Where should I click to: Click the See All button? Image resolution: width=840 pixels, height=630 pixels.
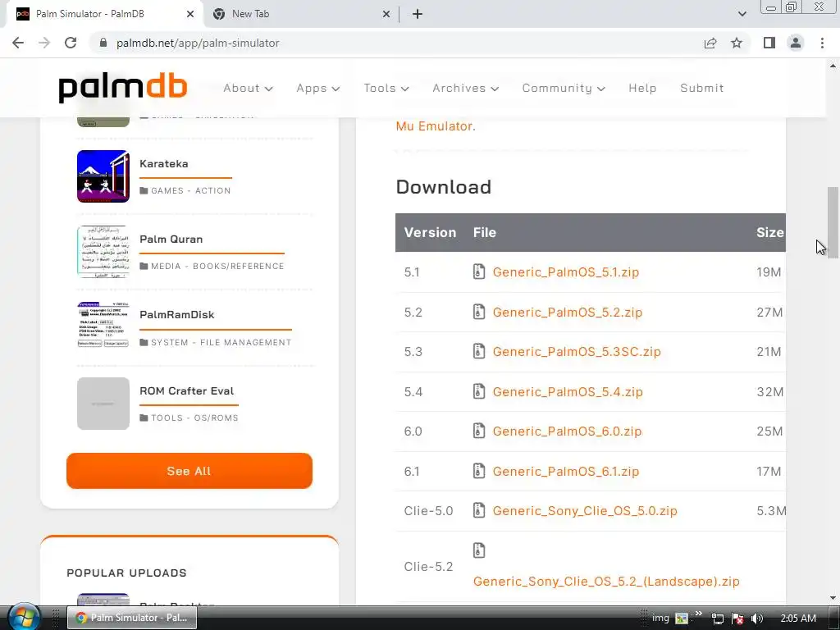tap(189, 471)
